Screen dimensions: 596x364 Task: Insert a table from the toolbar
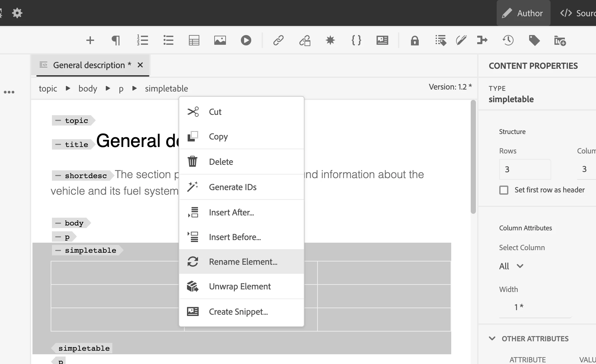pyautogui.click(x=194, y=41)
